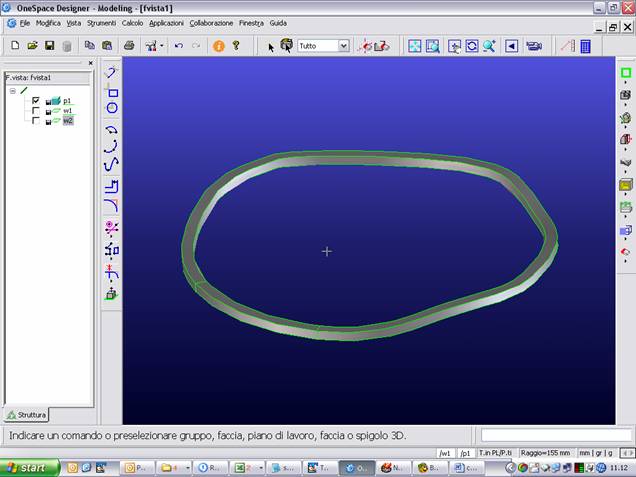The height and width of the screenshot is (477, 636).
Task: Open the Strumenti menu
Action: [x=101, y=23]
